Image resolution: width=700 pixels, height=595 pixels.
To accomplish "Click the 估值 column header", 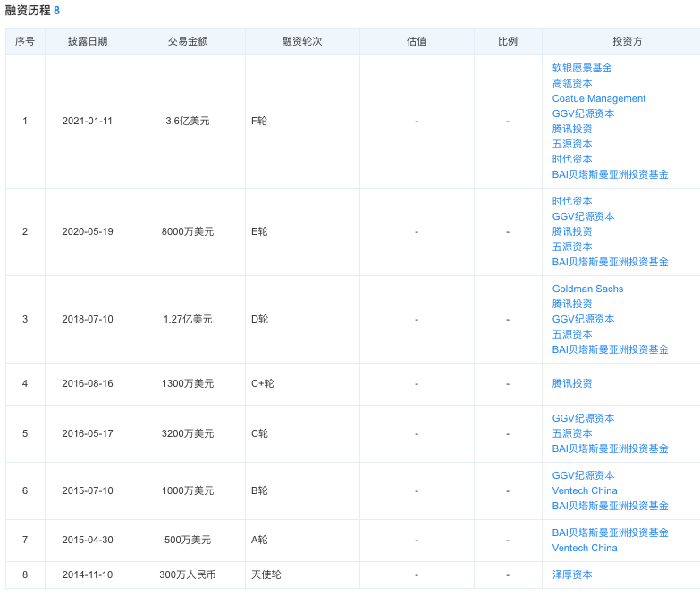I will [417, 41].
